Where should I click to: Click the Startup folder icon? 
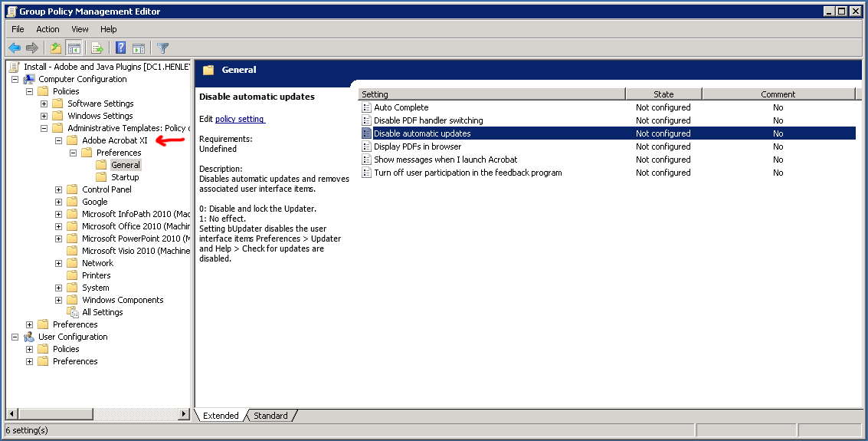click(x=101, y=177)
